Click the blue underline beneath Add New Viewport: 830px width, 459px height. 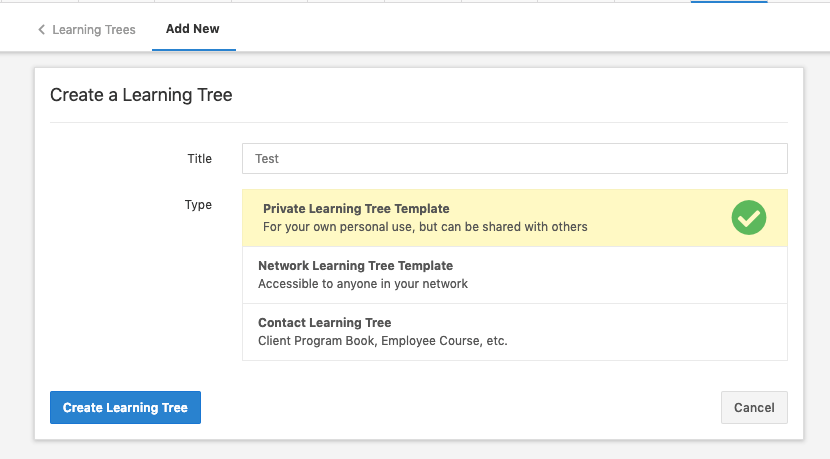click(193, 49)
